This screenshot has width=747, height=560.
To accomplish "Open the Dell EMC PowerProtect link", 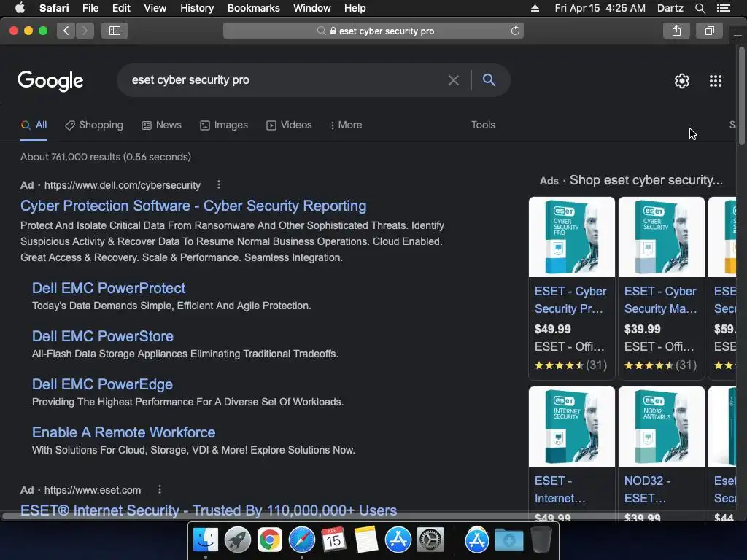I will 109,288.
